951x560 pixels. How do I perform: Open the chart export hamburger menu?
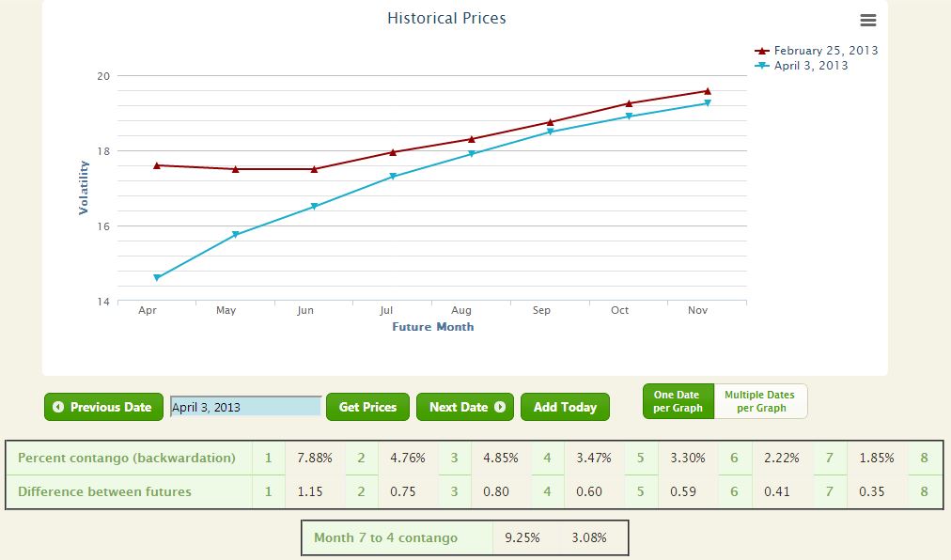(x=867, y=20)
